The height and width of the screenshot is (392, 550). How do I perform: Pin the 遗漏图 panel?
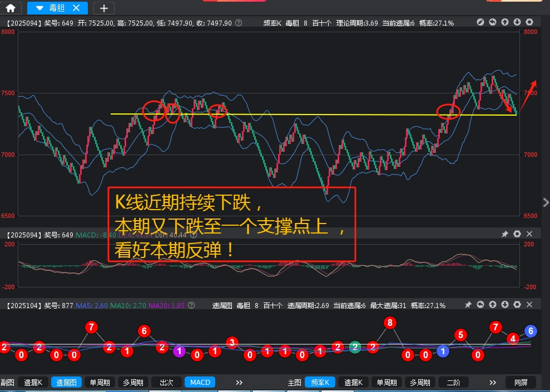(x=468, y=305)
